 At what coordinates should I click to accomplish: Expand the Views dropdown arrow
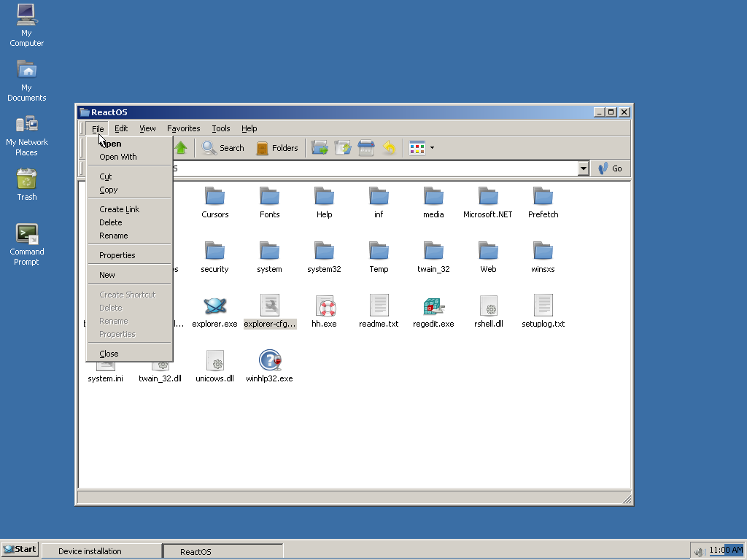coord(432,148)
